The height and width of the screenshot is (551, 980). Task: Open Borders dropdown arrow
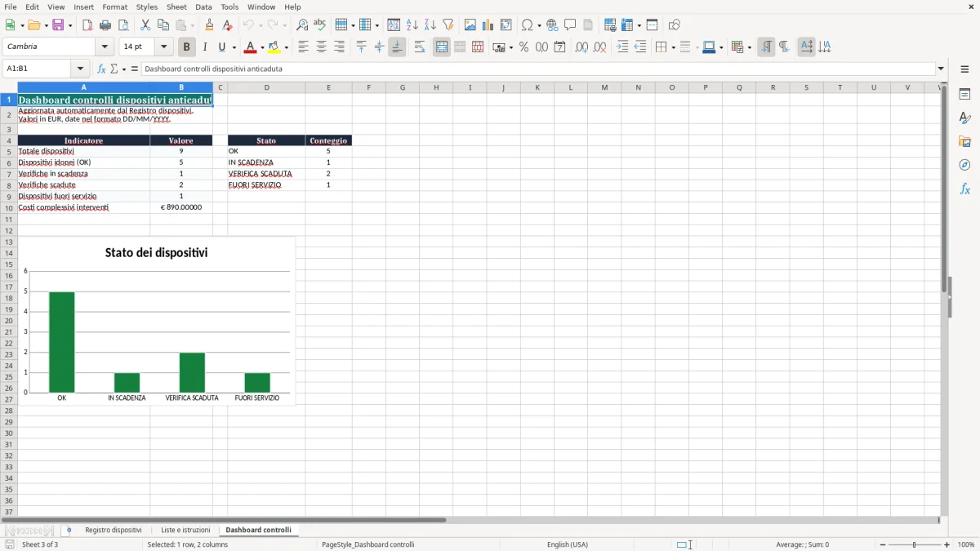672,47
